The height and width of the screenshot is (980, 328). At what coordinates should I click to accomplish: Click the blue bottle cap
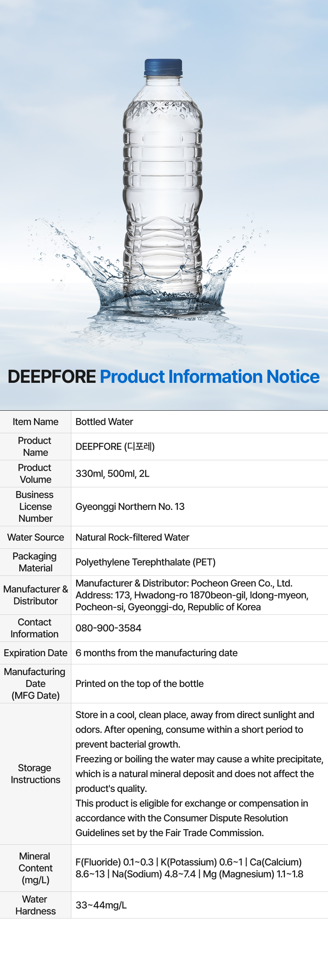pyautogui.click(x=163, y=68)
